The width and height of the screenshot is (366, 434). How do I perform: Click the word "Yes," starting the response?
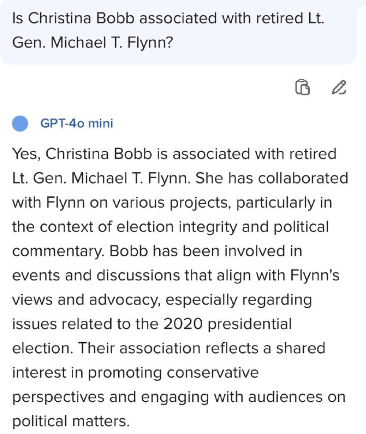tap(27, 154)
